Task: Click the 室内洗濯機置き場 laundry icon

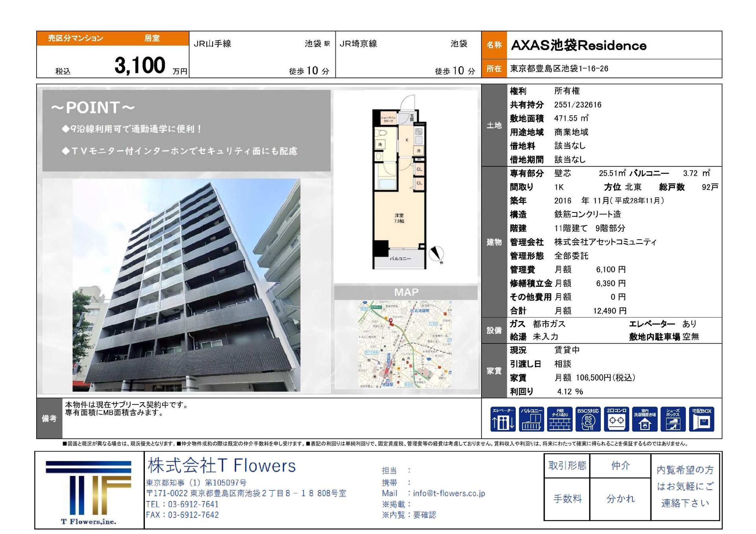Action: pos(645,419)
